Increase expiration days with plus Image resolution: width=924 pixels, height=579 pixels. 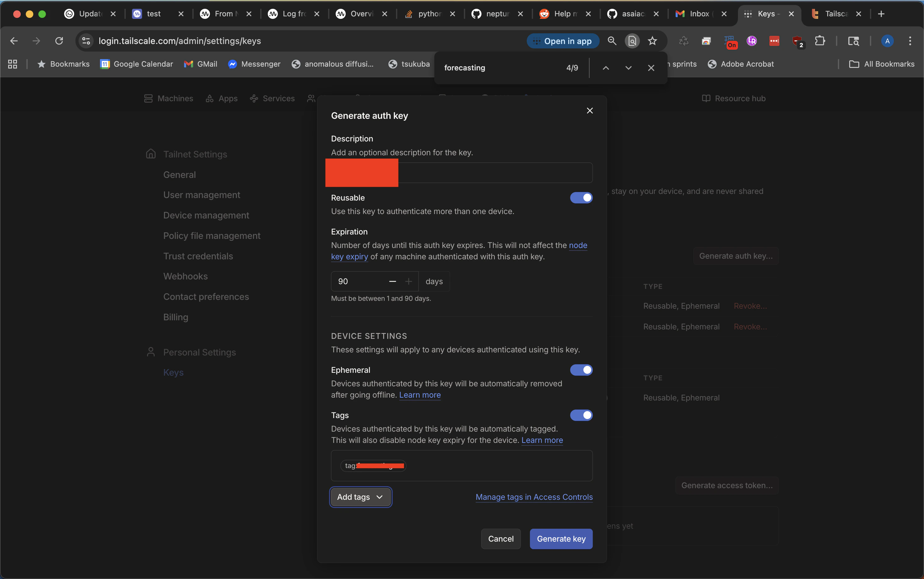[408, 281]
